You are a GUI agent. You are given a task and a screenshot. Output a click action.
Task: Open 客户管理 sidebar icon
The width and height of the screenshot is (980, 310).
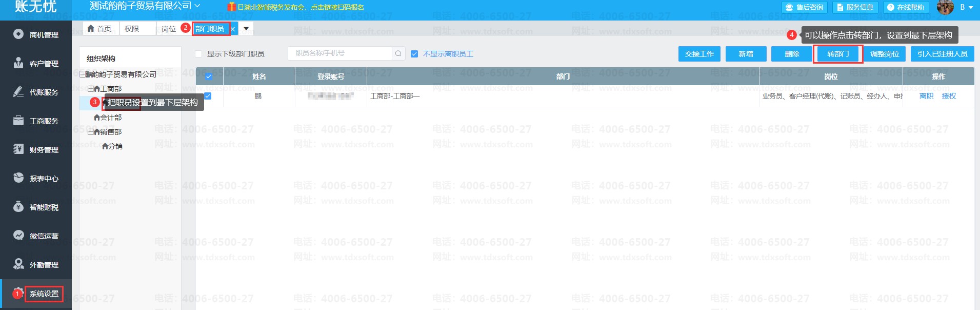18,63
